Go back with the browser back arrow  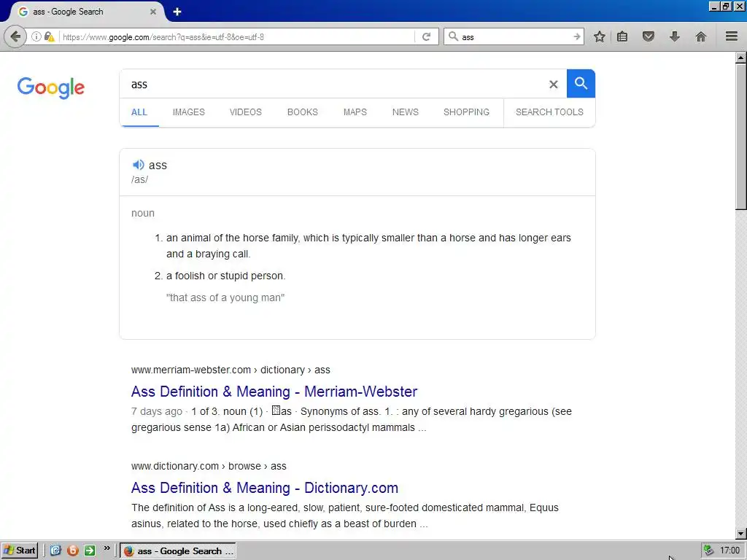point(15,36)
